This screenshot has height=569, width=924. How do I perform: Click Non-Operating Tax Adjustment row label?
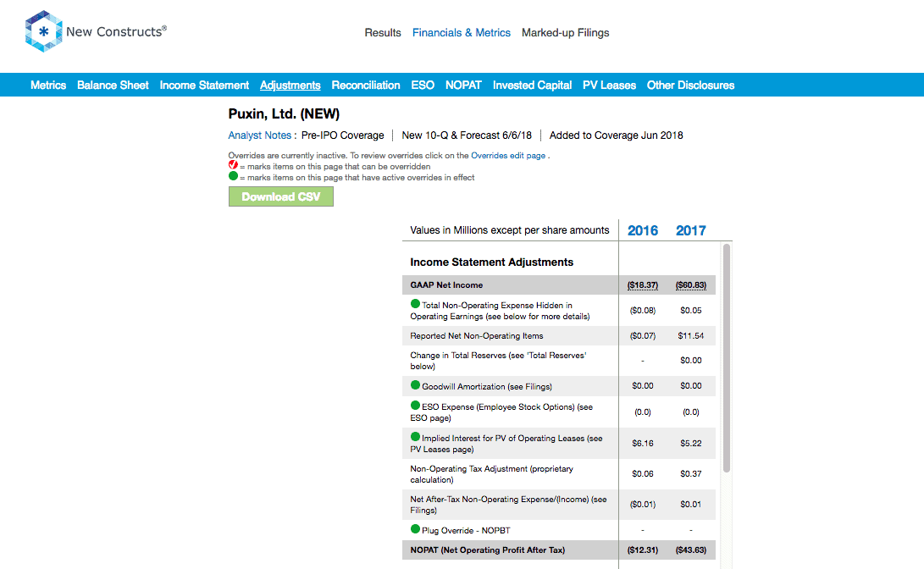491,474
